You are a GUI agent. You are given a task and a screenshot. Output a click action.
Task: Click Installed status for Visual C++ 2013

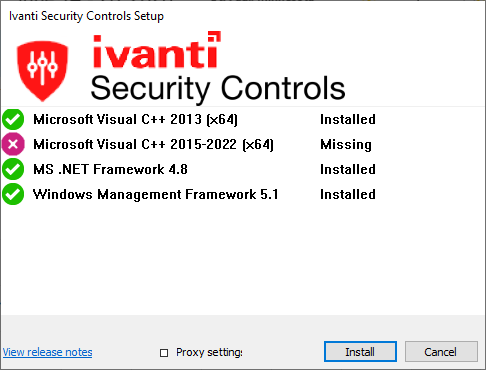[348, 120]
